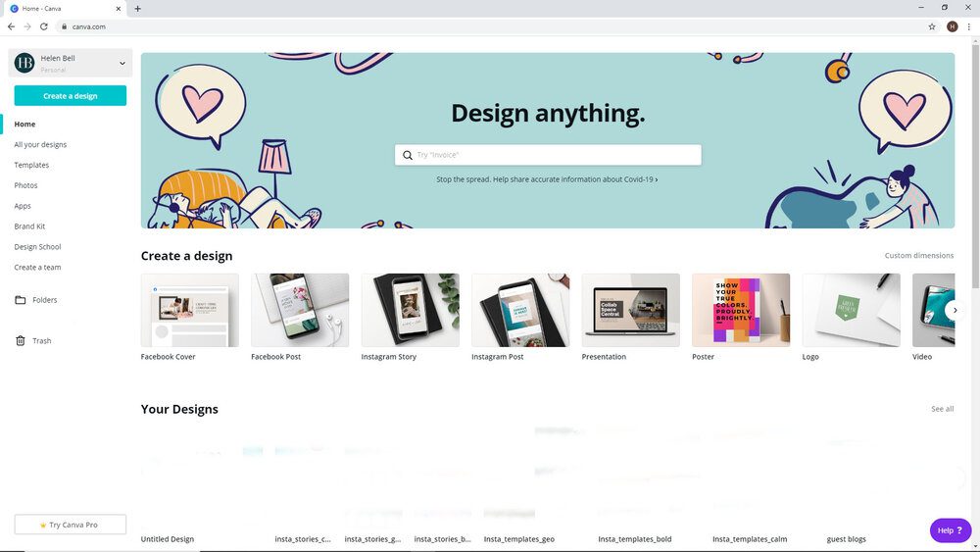980x552 pixels.
Task: Click the search magnifier icon in banner
Action: pos(408,155)
